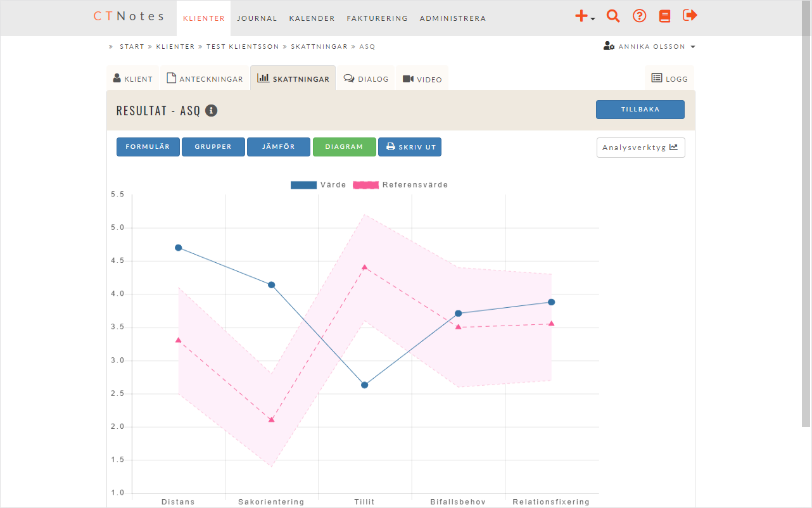Open the ADMINISTRERA menu
812x508 pixels.
click(x=453, y=18)
